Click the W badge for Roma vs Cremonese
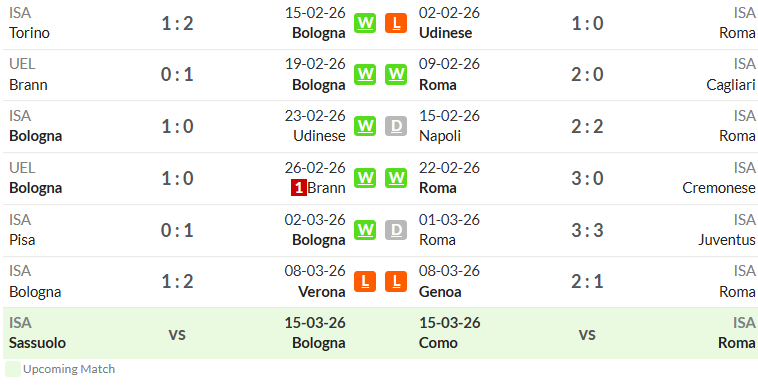Screen dimensions: 758x386 tap(396, 178)
